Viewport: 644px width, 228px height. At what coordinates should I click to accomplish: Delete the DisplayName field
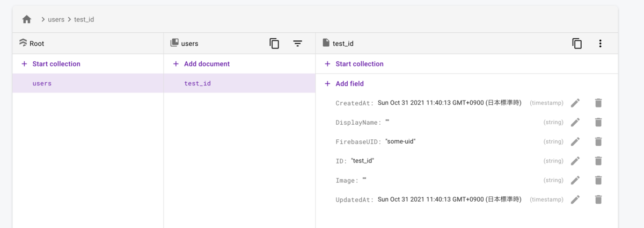point(598,122)
